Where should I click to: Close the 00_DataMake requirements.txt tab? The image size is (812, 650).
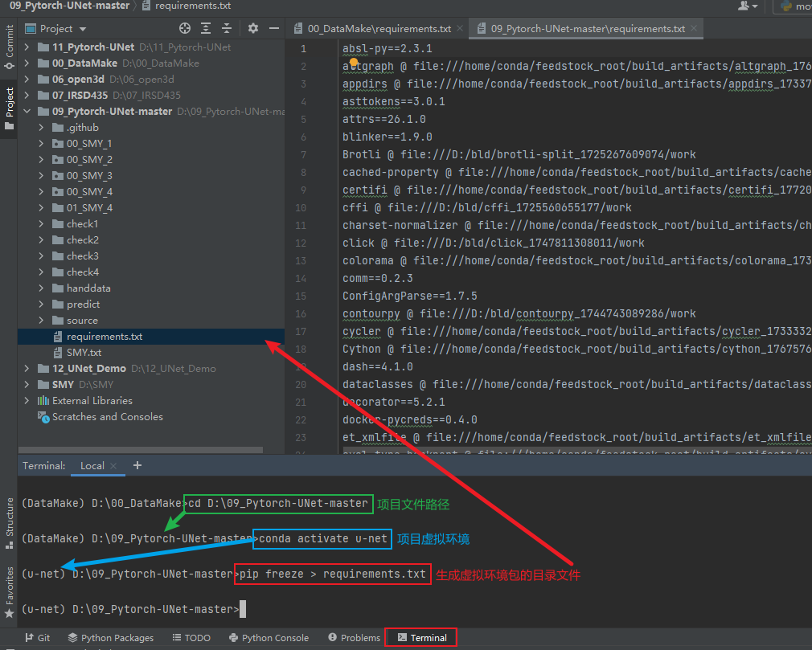pos(460,28)
